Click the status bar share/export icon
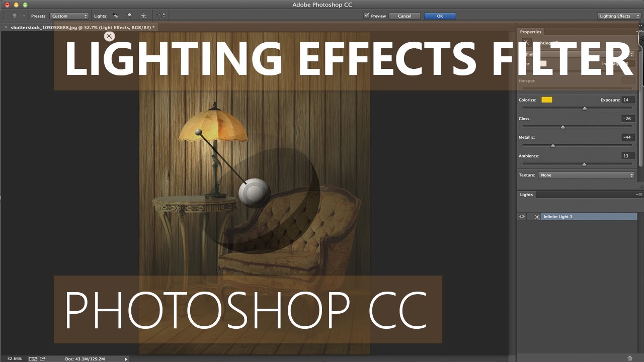Screen dimensions: 644x362 pyautogui.click(x=43, y=358)
